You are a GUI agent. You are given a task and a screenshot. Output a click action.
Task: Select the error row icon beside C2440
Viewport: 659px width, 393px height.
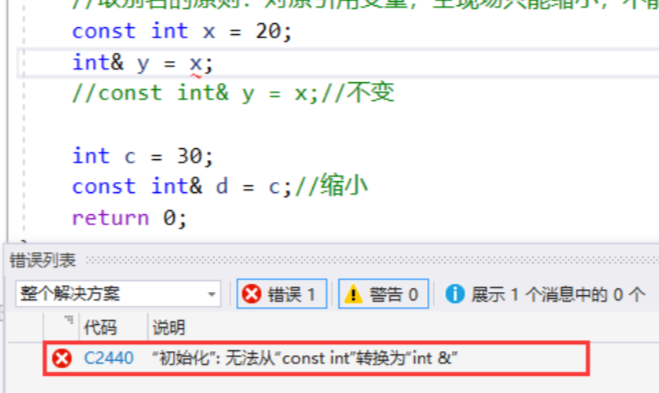click(62, 358)
